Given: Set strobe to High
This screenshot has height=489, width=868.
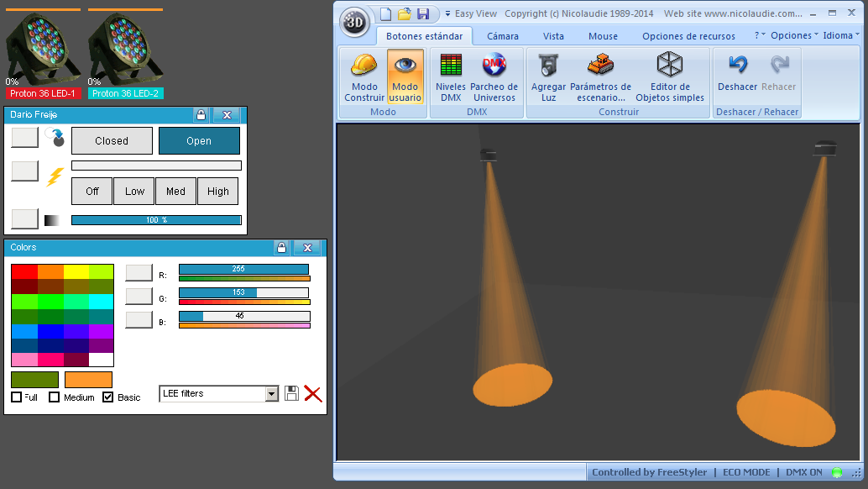Looking at the screenshot, I should [x=218, y=191].
